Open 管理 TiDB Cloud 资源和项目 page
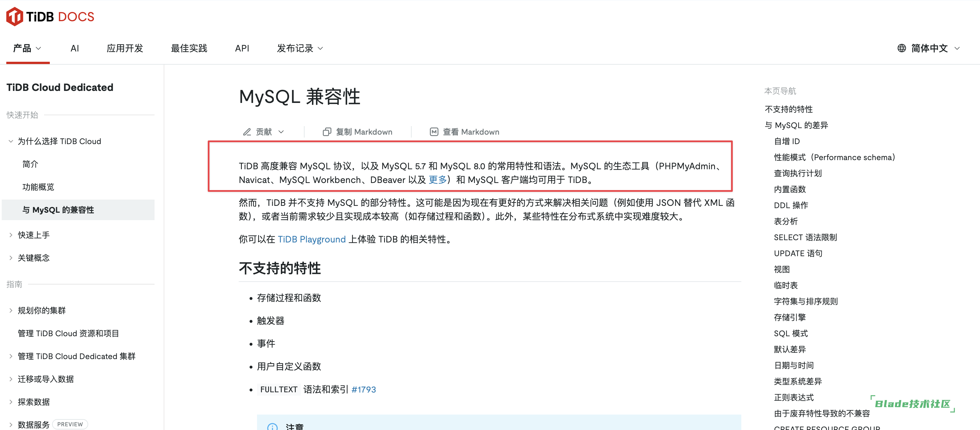Image resolution: width=980 pixels, height=430 pixels. 68,334
